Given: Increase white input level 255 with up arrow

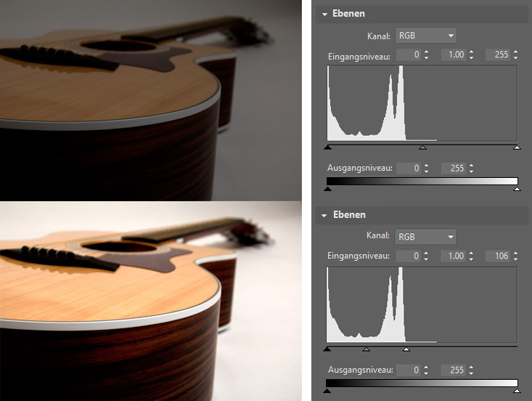Looking at the screenshot, I should pyautogui.click(x=516, y=52).
